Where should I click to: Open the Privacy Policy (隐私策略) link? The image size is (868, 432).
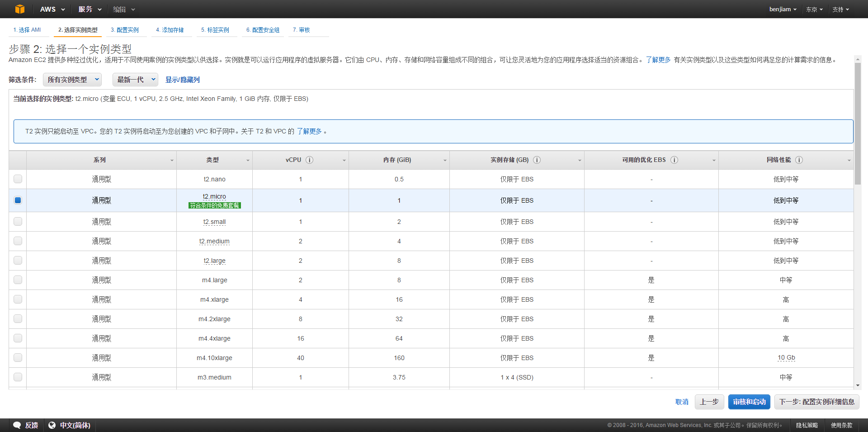tap(807, 425)
